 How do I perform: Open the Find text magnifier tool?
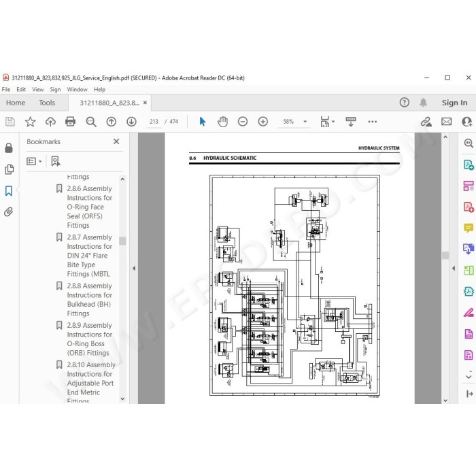click(91, 122)
